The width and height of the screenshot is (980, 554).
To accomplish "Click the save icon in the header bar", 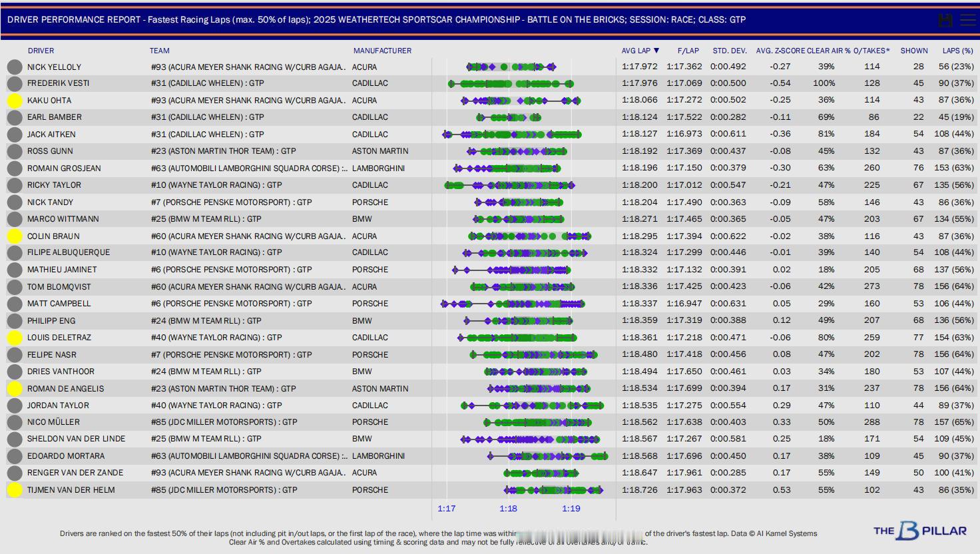I will click(x=945, y=20).
